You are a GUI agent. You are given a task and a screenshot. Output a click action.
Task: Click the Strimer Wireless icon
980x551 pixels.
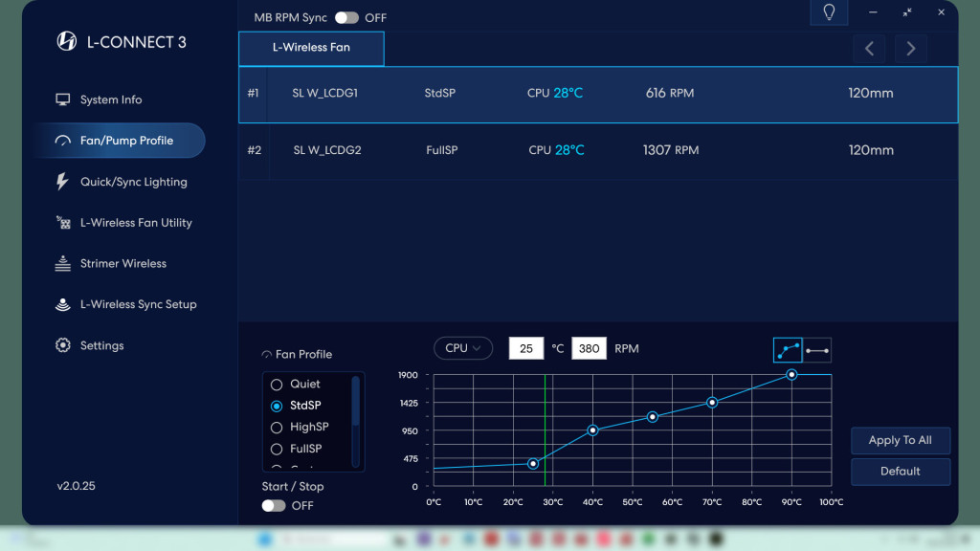click(x=63, y=264)
